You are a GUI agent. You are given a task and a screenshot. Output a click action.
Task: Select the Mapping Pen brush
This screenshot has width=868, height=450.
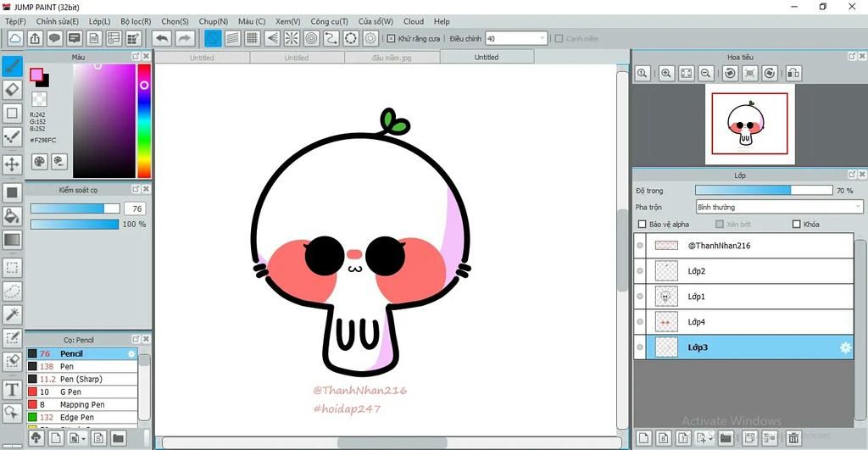[x=82, y=404]
